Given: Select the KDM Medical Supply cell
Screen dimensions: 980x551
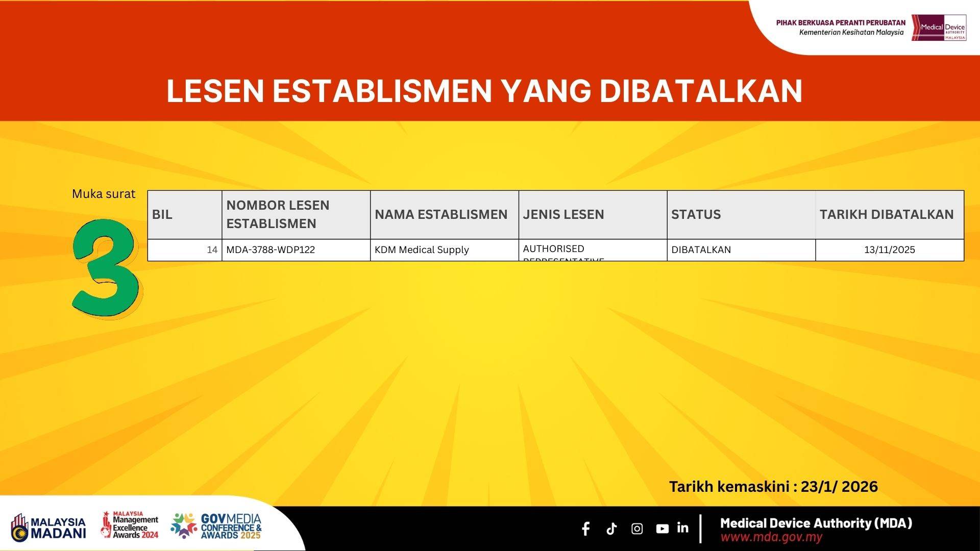Looking at the screenshot, I should (x=422, y=250).
